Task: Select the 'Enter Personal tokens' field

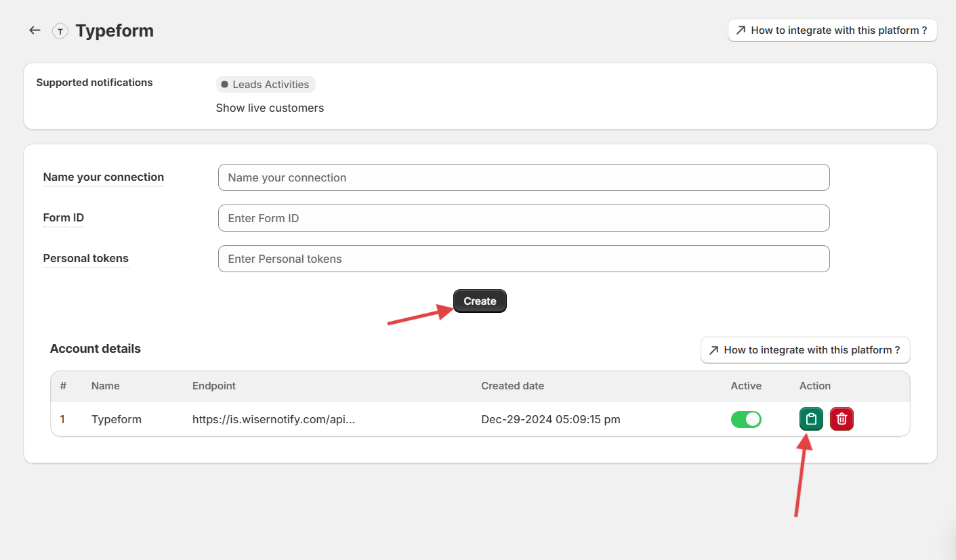Action: 524,259
